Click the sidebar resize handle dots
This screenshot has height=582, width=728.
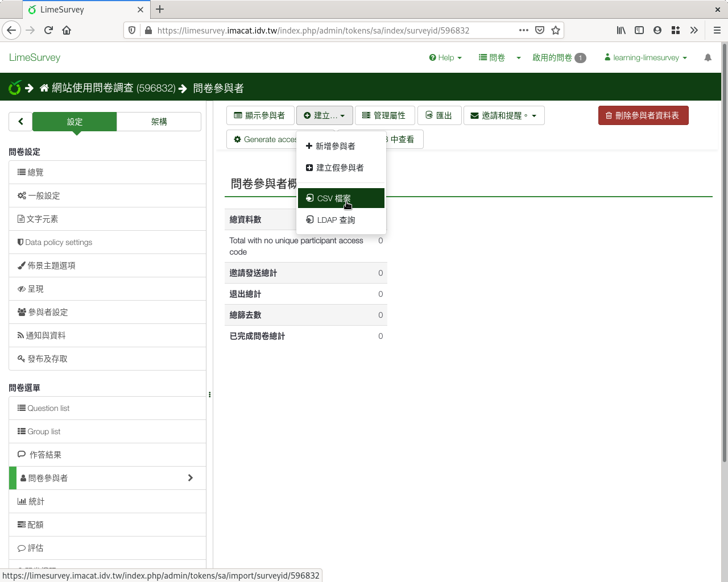210,394
